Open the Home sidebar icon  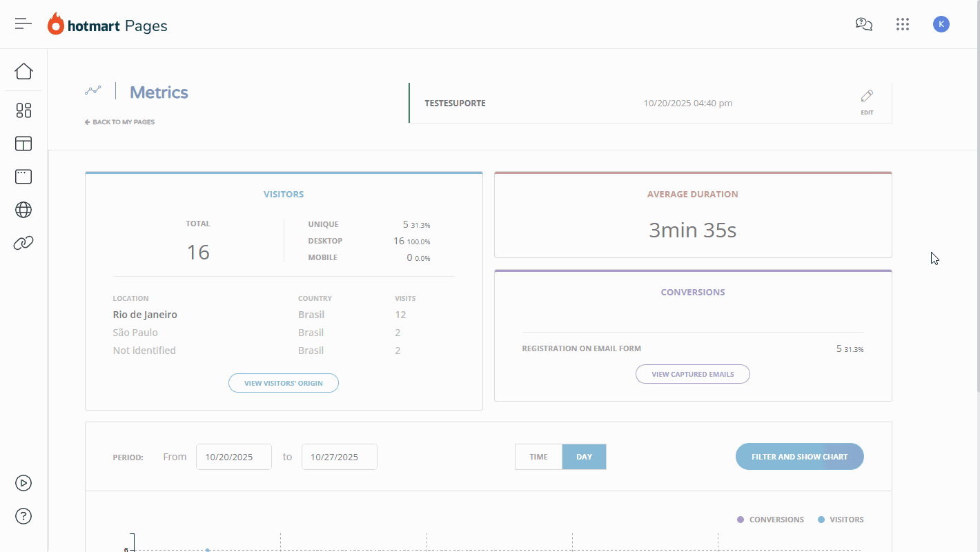pos(23,71)
